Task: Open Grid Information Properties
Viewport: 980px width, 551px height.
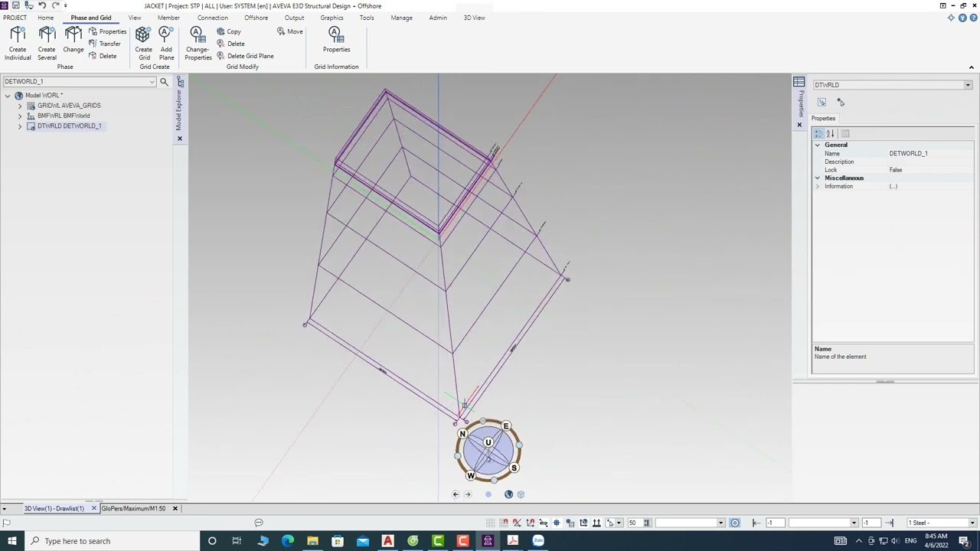Action: point(336,40)
